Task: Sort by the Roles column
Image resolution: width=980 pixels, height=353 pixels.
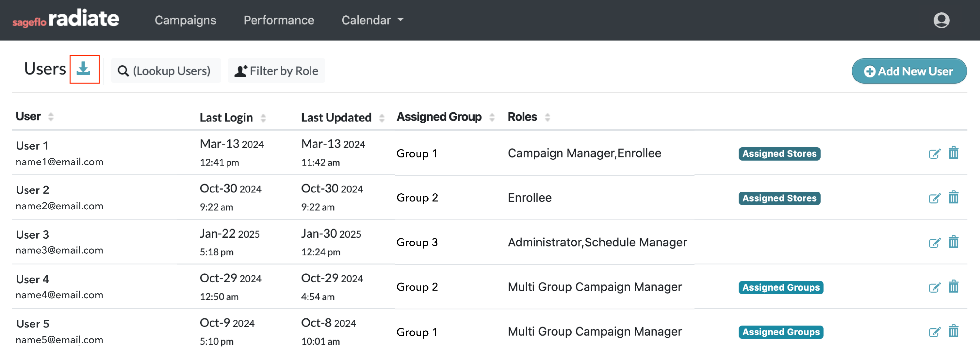Action: tap(547, 117)
